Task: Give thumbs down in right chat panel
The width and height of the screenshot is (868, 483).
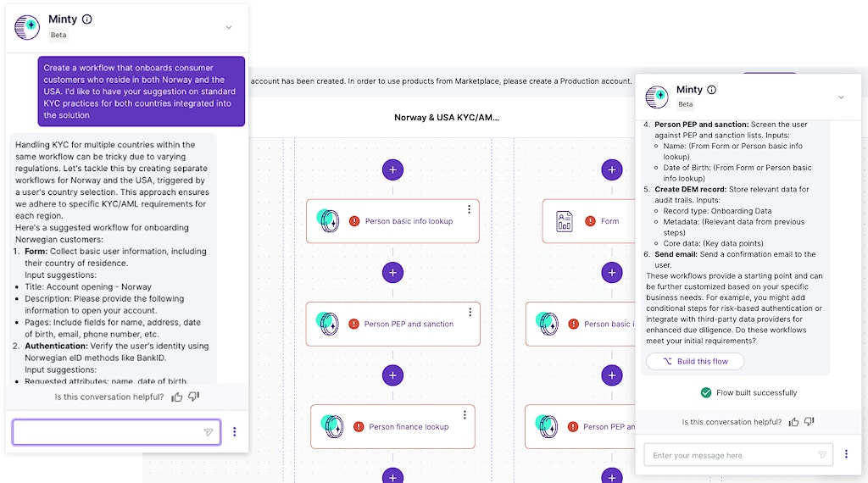Action: pos(810,422)
